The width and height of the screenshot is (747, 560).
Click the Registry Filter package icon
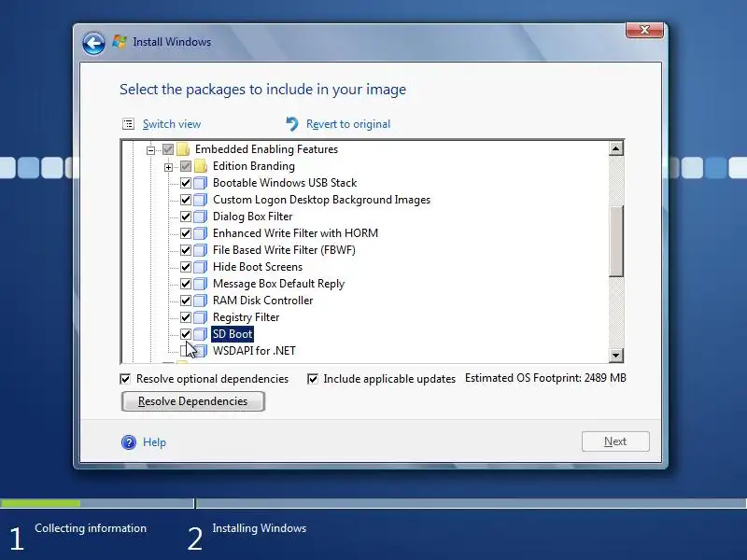tap(201, 317)
